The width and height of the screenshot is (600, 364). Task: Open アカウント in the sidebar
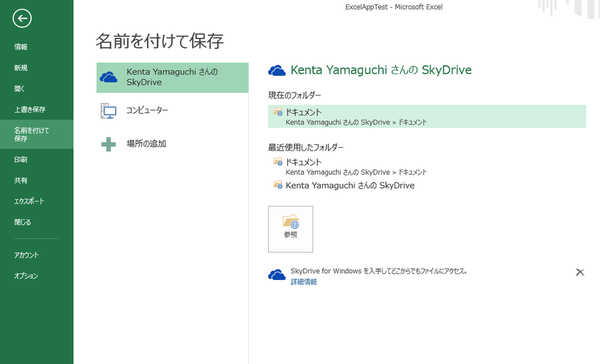click(26, 255)
